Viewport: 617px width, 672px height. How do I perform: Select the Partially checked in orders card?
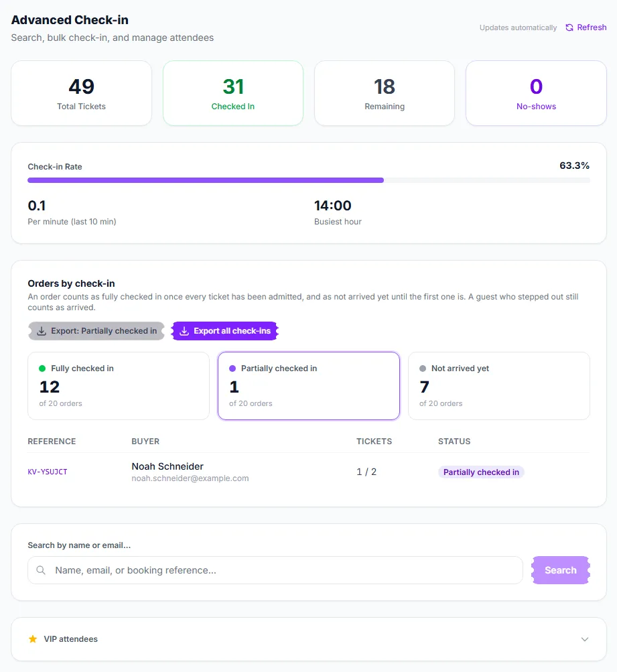[308, 386]
